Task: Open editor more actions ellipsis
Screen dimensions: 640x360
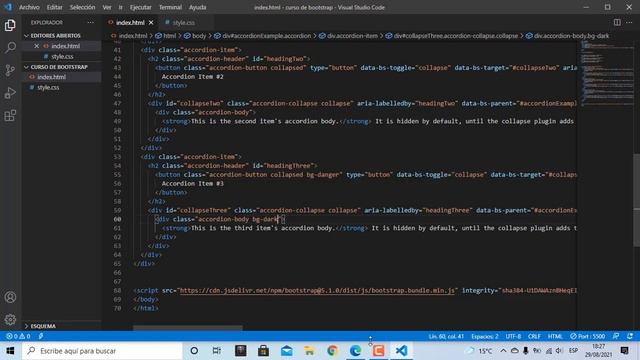Action: (629, 22)
